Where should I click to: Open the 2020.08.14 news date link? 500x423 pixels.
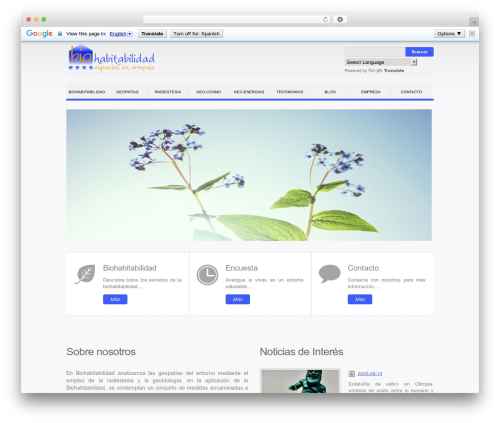[370, 374]
